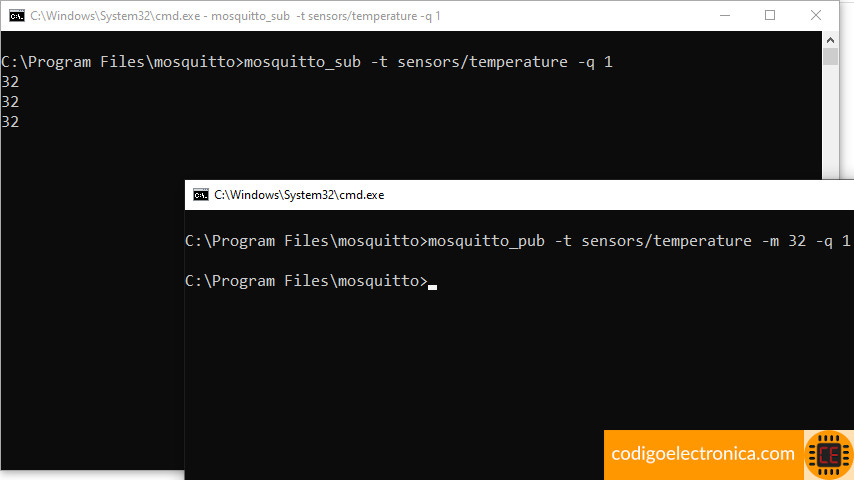Minimize the mosquitto_sub command window

point(724,16)
